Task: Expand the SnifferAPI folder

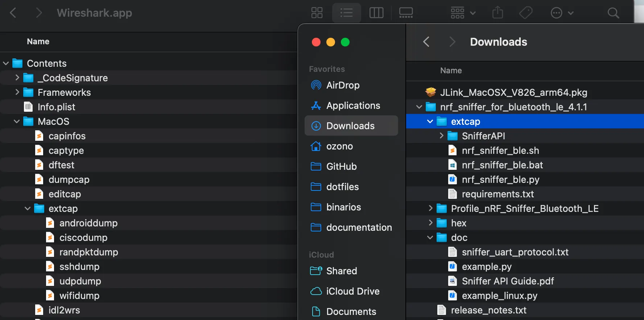Action: click(441, 136)
